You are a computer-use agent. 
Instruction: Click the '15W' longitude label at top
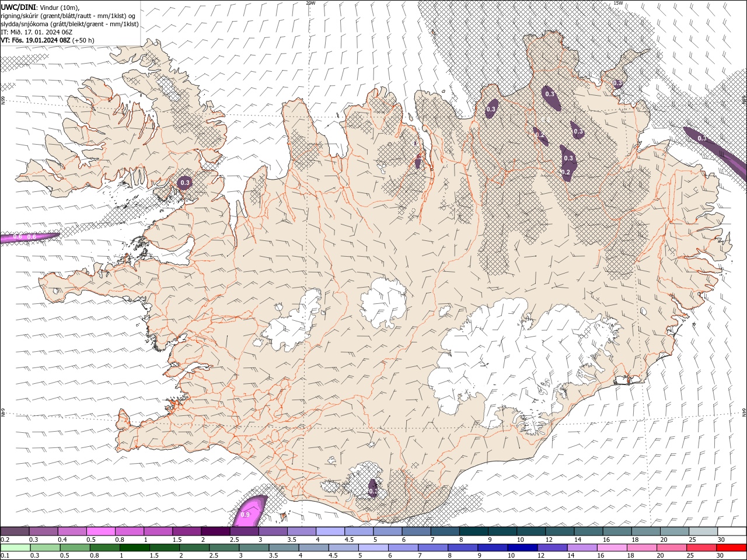click(x=618, y=3)
